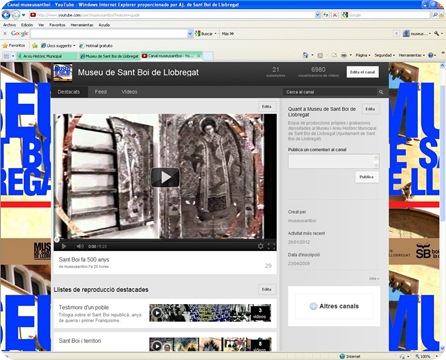Stop loading with the red X icon
The width and height of the screenshot is (446, 360).
point(335,15)
